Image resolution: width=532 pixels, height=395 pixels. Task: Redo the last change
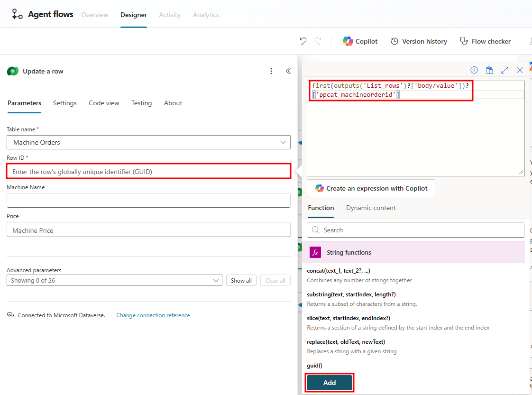[318, 41]
